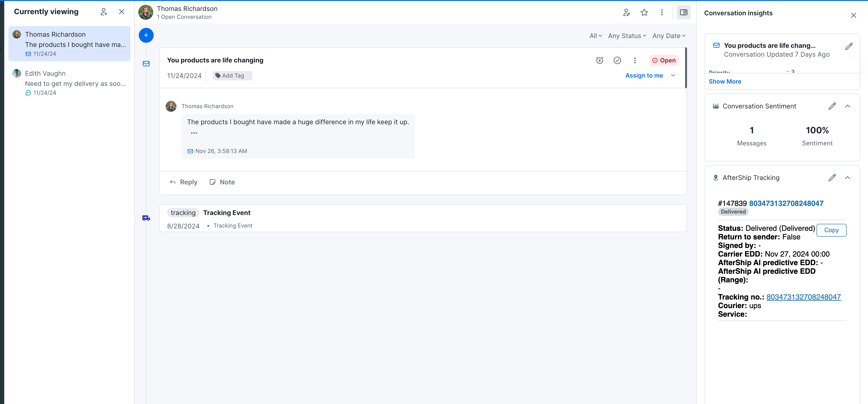
Task: Click the edit contact icon in the header
Action: click(x=627, y=12)
